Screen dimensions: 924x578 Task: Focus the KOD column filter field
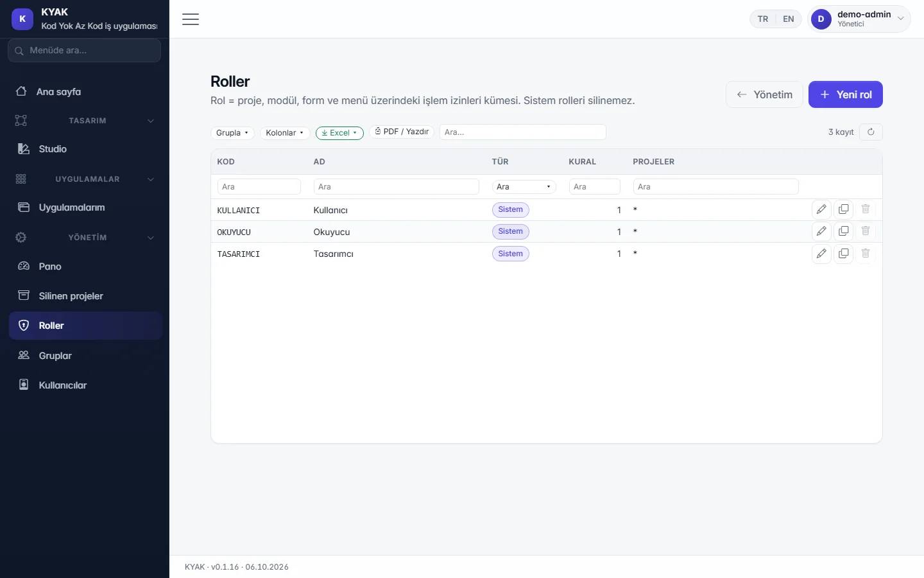coord(259,187)
